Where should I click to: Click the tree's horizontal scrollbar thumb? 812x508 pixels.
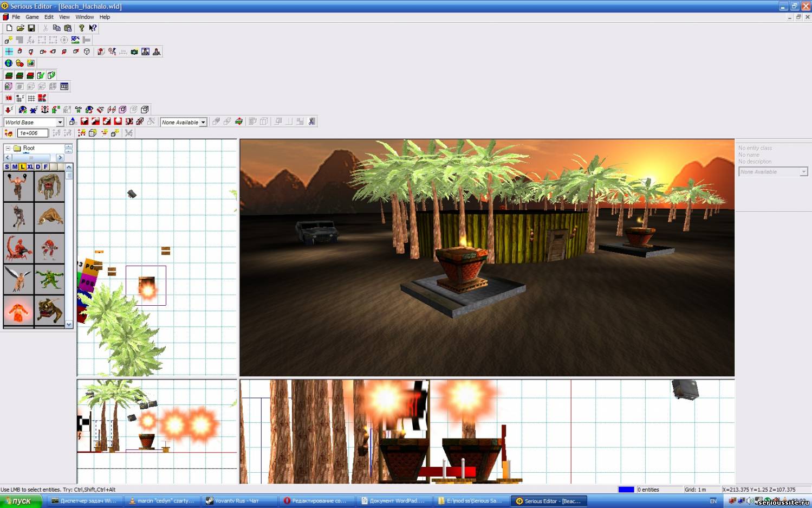[31, 157]
